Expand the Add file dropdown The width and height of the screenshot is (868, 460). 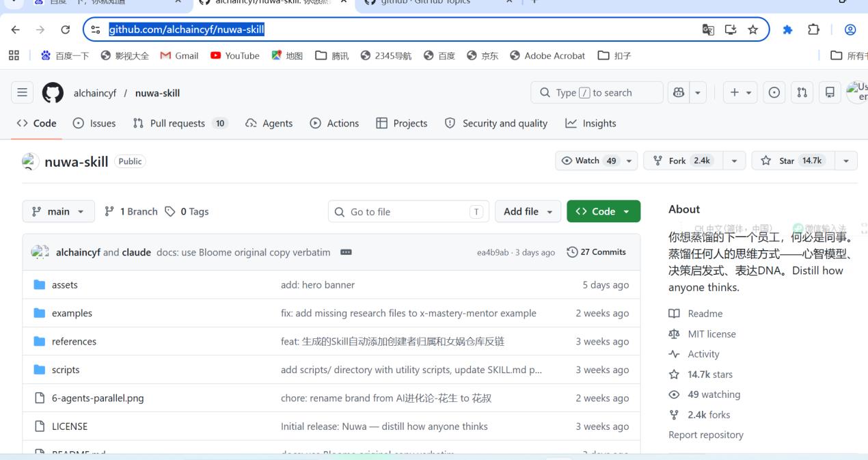point(528,211)
